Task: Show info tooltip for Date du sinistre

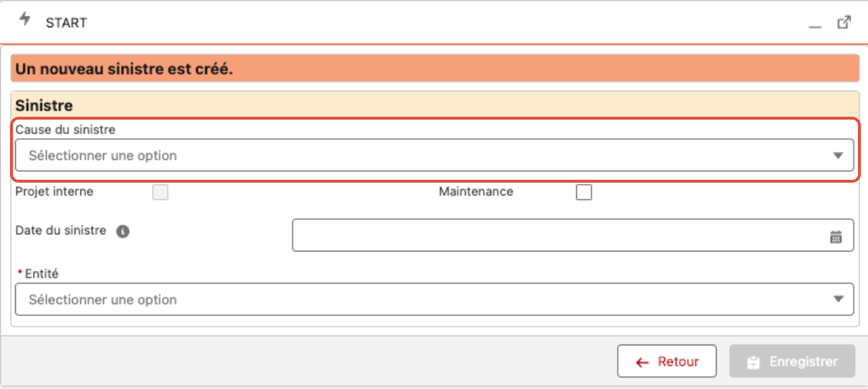Action: 123,231
